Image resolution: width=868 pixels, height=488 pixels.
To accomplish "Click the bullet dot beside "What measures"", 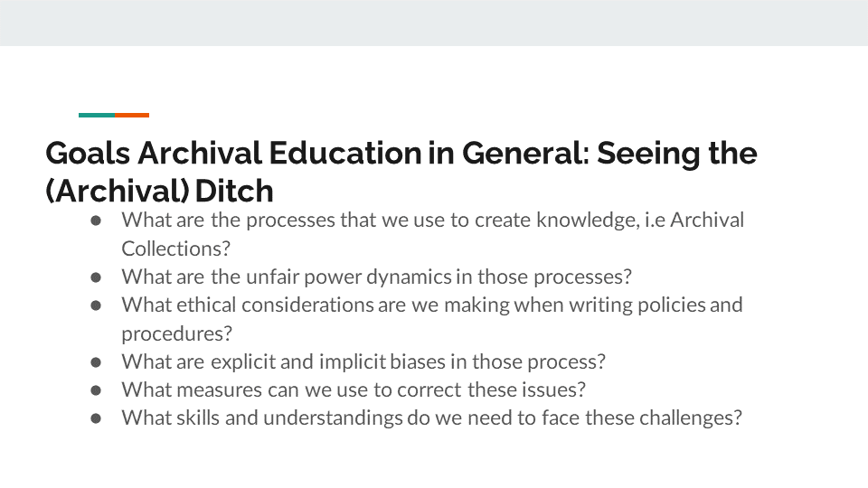I will (95, 390).
